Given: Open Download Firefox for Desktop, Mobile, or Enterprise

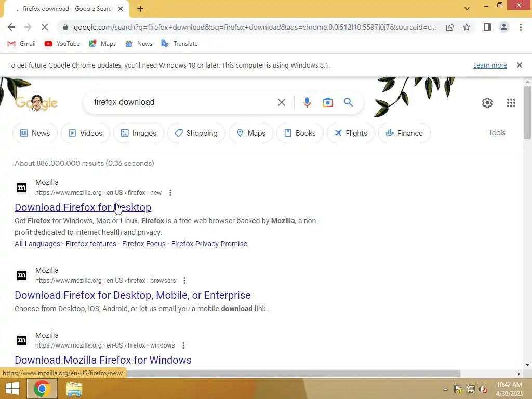Looking at the screenshot, I should pos(132,295).
